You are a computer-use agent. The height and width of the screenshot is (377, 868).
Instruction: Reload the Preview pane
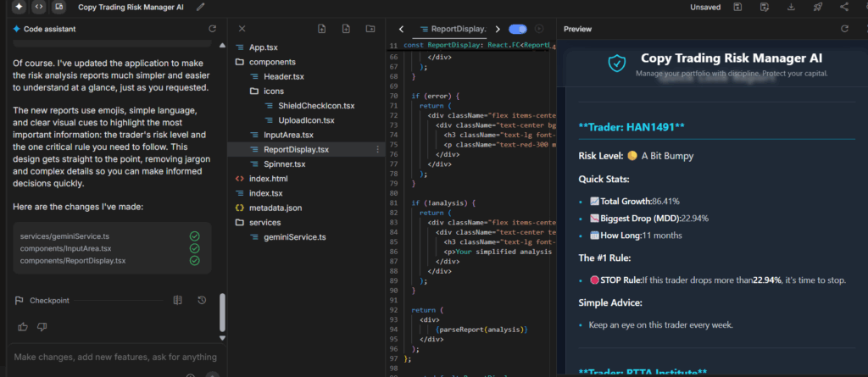(845, 29)
